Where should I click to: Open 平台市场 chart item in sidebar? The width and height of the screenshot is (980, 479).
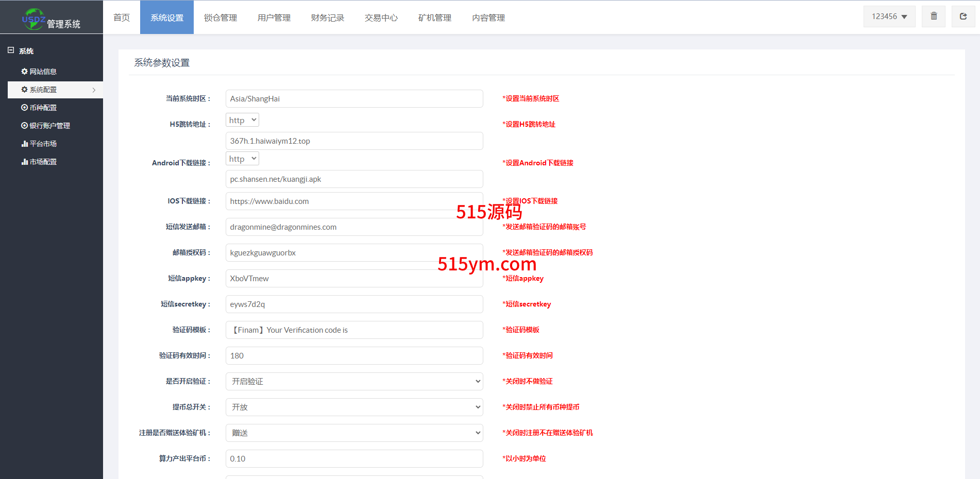click(39, 144)
